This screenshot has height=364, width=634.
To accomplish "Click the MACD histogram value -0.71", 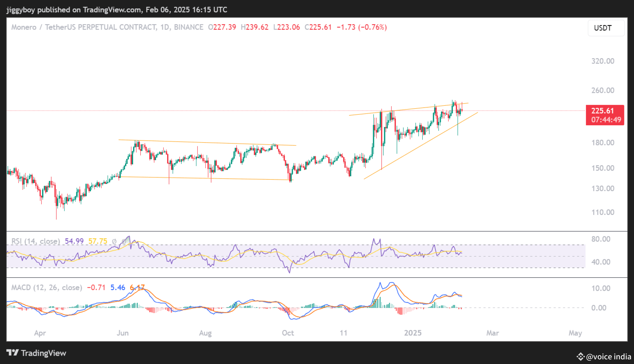I will [96, 288].
